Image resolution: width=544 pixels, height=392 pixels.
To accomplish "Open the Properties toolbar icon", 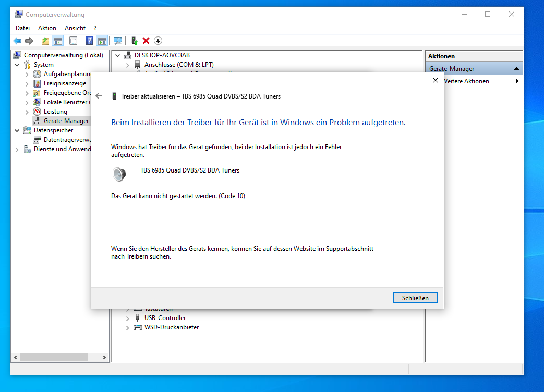I will pyautogui.click(x=73, y=41).
